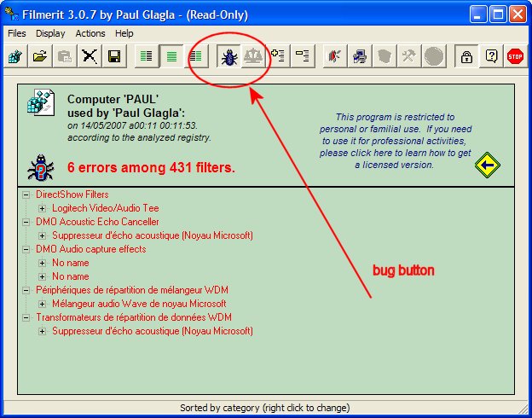532x418 pixels.
Task: Click the Filmerit title bar app icon
Action: pos(12,15)
